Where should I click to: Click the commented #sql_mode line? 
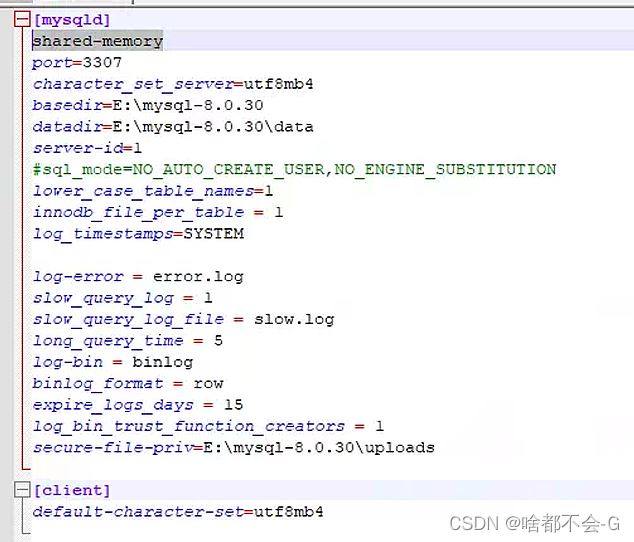(294, 169)
